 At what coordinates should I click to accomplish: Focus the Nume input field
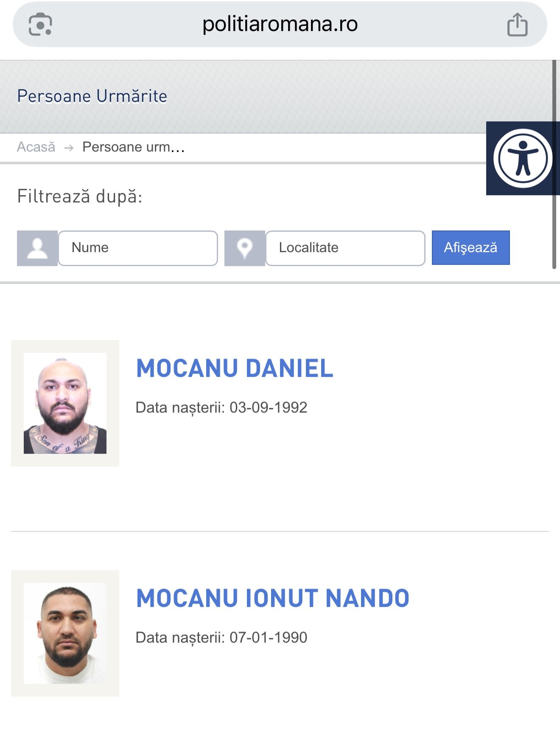[x=138, y=248]
